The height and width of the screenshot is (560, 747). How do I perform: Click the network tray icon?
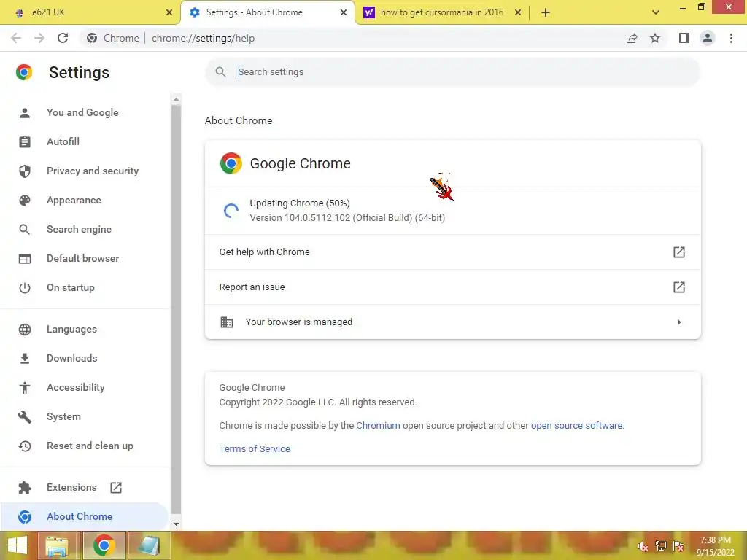coord(661,546)
